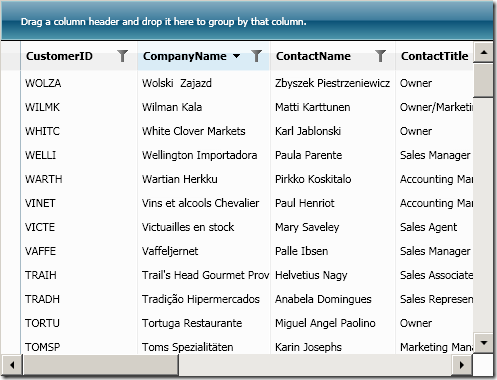Click the Toms Spezialitäten cell
The width and height of the screenshot is (497, 380).
pos(204,345)
